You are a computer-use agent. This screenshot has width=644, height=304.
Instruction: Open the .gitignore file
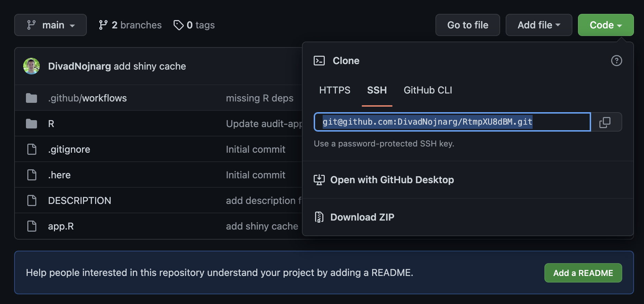point(69,149)
